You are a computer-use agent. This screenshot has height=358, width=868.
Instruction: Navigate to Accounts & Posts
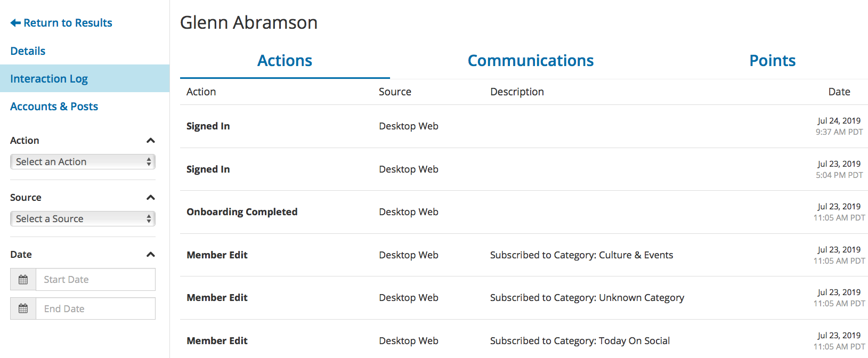point(54,106)
